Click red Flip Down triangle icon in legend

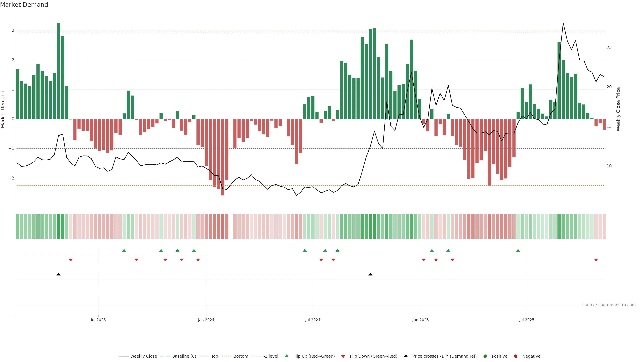(343, 356)
